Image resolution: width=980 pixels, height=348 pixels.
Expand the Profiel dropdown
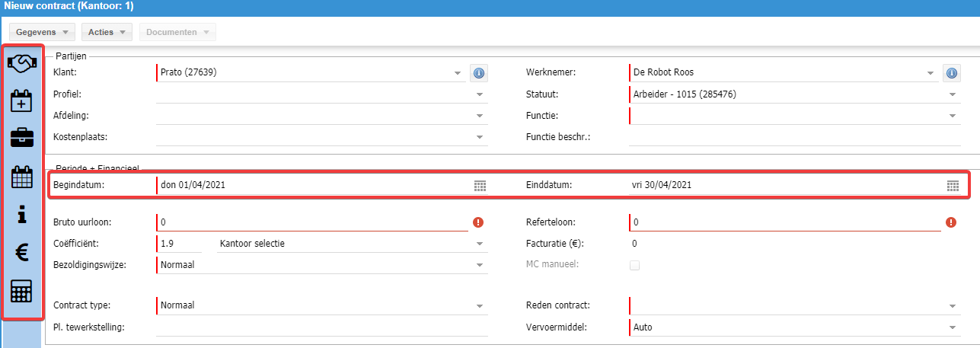(480, 94)
